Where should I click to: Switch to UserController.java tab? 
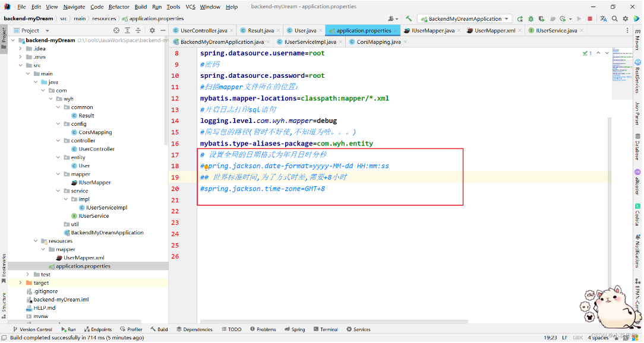(203, 30)
